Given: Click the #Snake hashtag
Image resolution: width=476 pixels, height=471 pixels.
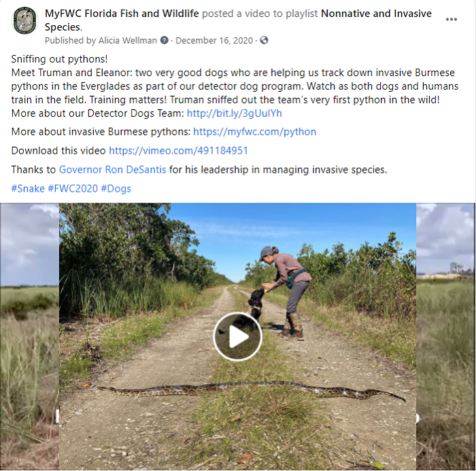Looking at the screenshot, I should pyautogui.click(x=28, y=189).
